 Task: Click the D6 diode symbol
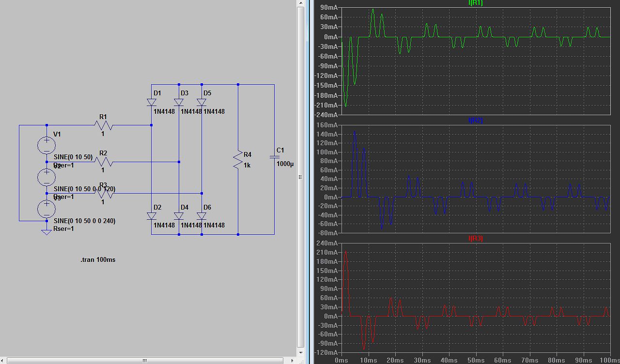click(x=201, y=216)
